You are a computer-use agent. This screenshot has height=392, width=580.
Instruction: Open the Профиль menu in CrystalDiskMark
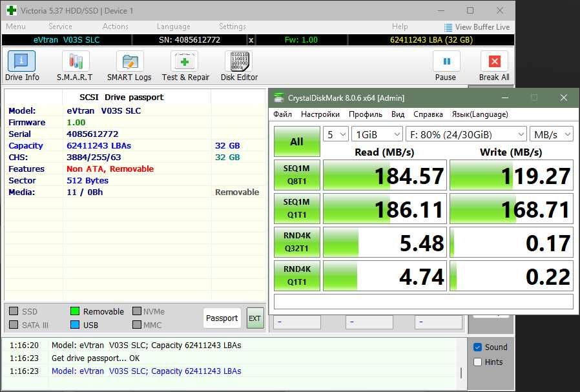click(366, 114)
